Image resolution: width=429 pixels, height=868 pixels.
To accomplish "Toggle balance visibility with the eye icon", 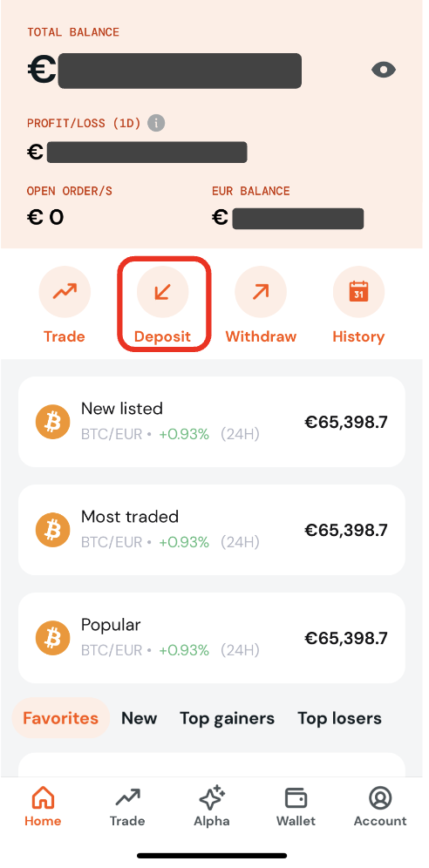I will click(x=383, y=70).
